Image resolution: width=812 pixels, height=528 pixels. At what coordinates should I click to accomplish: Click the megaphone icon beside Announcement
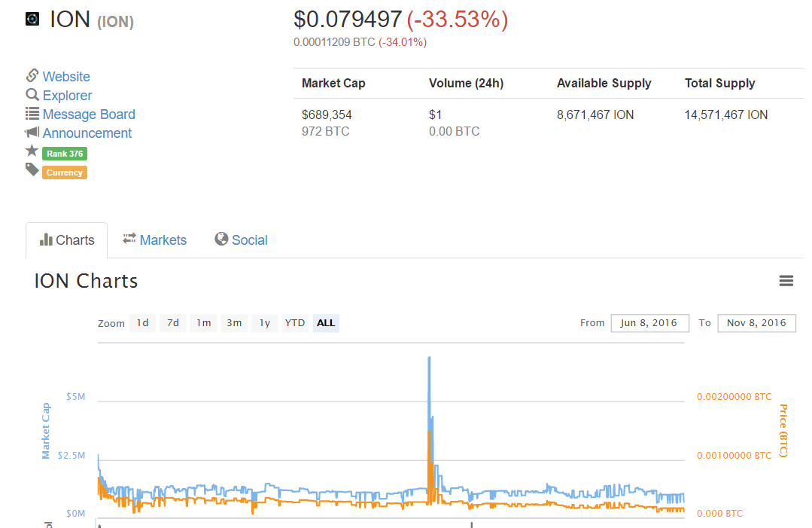pyautogui.click(x=32, y=132)
